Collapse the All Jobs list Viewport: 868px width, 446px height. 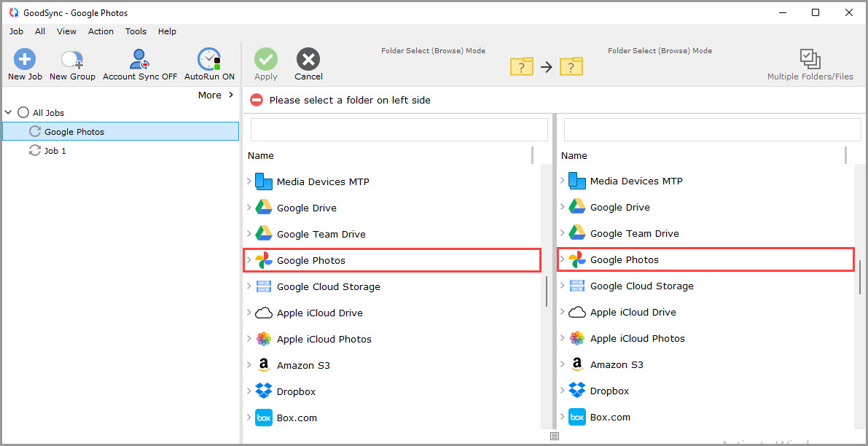point(8,112)
